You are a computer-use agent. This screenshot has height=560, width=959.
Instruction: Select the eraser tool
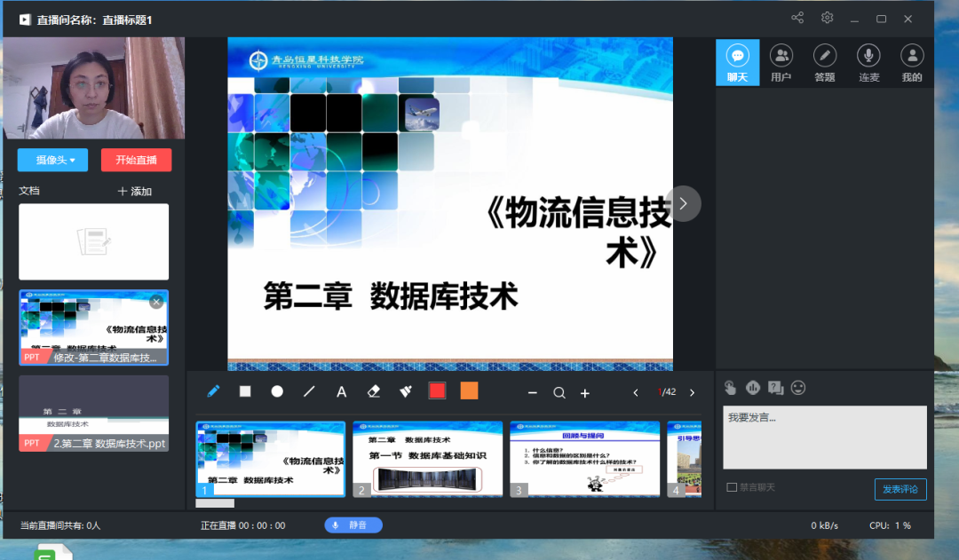point(373,391)
